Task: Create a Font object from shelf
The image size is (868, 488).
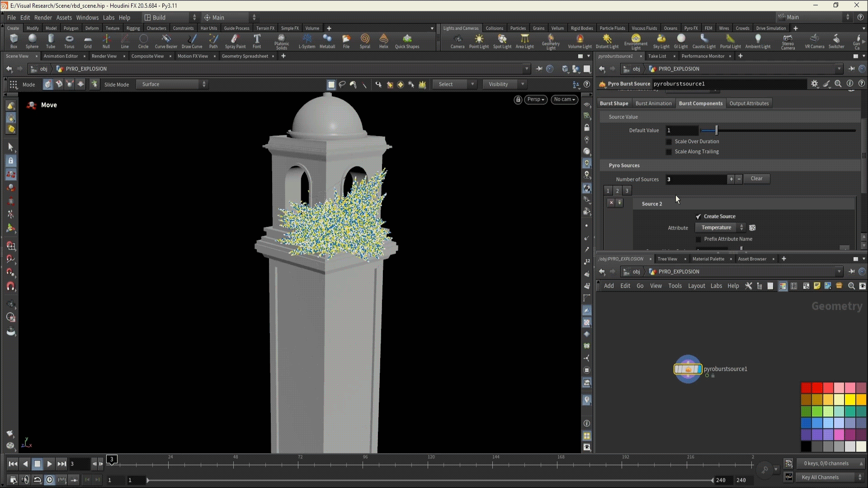Action: (x=257, y=41)
